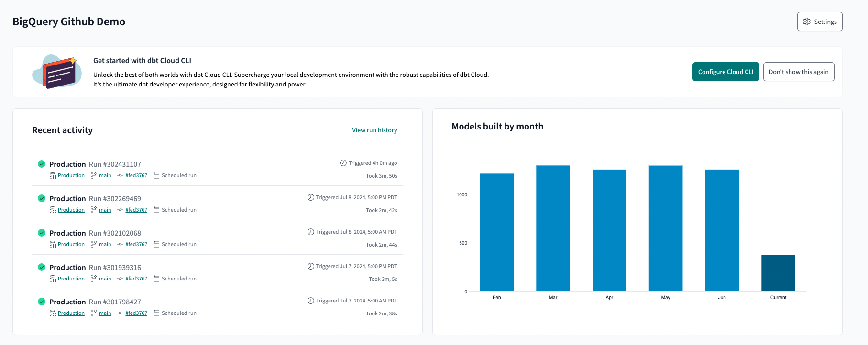The height and width of the screenshot is (345, 868).
Task: Click the success checkmark on Run #301798427
Action: 42,302
